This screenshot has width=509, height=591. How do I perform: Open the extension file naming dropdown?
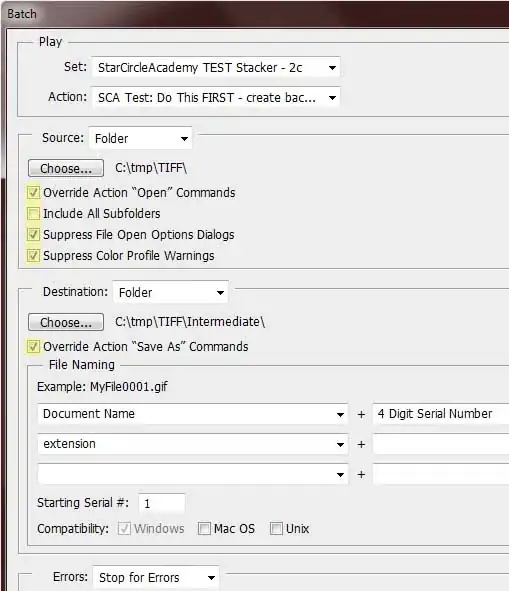pos(193,444)
